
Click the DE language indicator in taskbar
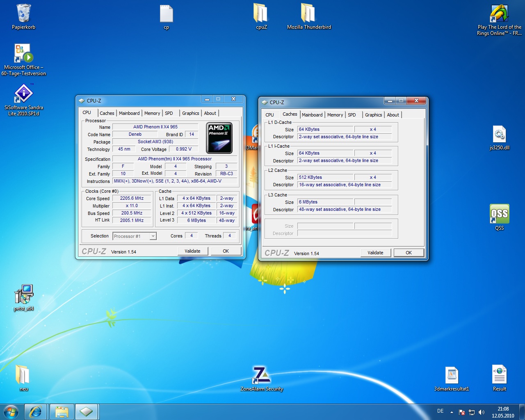[x=440, y=411]
